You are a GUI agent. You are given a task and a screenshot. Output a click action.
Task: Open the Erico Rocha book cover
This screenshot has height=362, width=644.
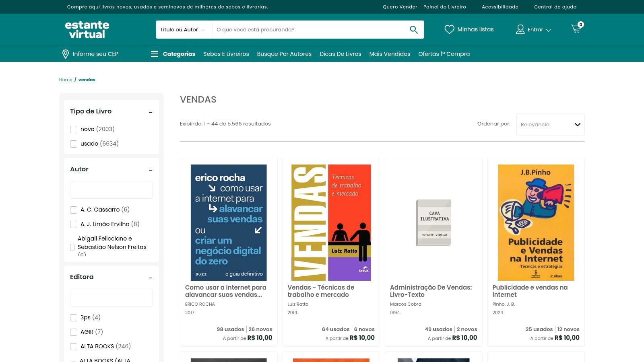pos(229,222)
